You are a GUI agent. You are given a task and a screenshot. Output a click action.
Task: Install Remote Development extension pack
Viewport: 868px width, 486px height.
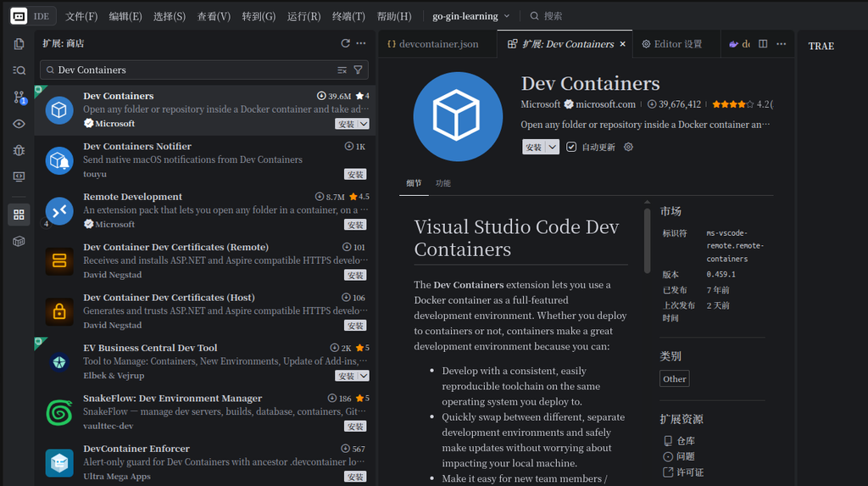pyautogui.click(x=355, y=225)
